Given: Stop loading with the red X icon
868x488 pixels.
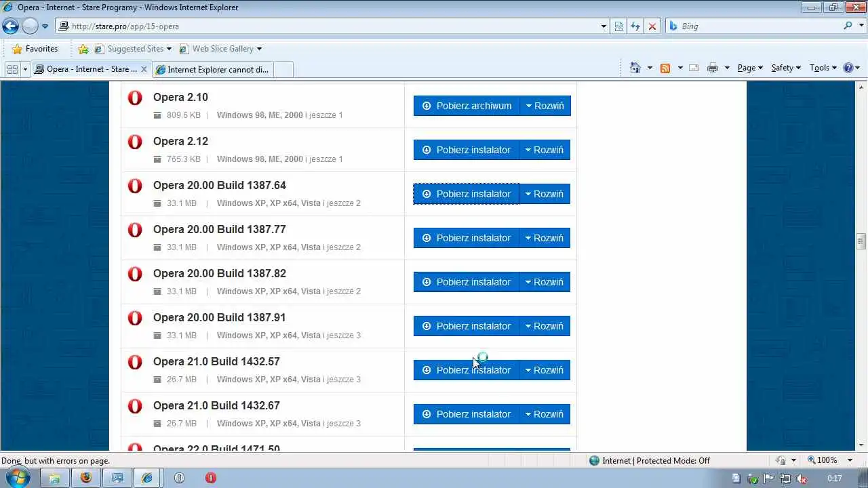Looking at the screenshot, I should coord(652,26).
